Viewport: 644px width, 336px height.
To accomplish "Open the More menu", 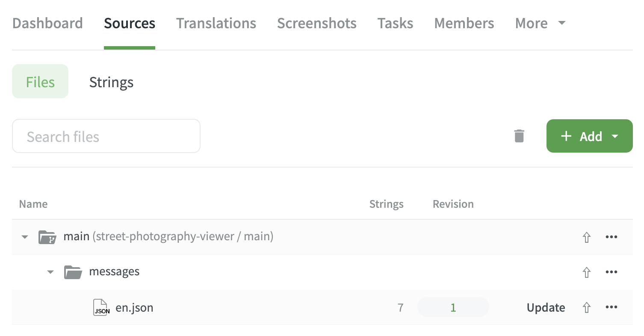I will pos(540,24).
